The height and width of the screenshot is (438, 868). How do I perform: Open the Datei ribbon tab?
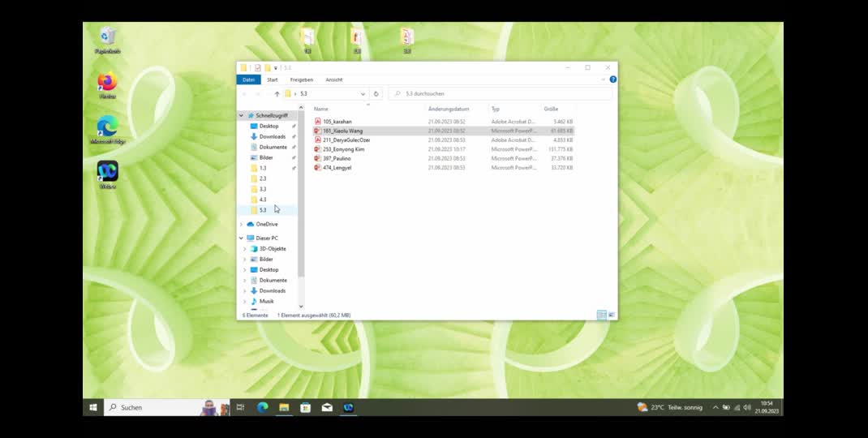pyautogui.click(x=248, y=79)
